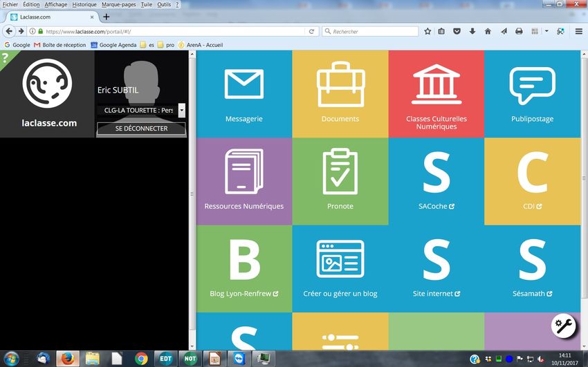Open the Publipostage tile

pos(532,94)
